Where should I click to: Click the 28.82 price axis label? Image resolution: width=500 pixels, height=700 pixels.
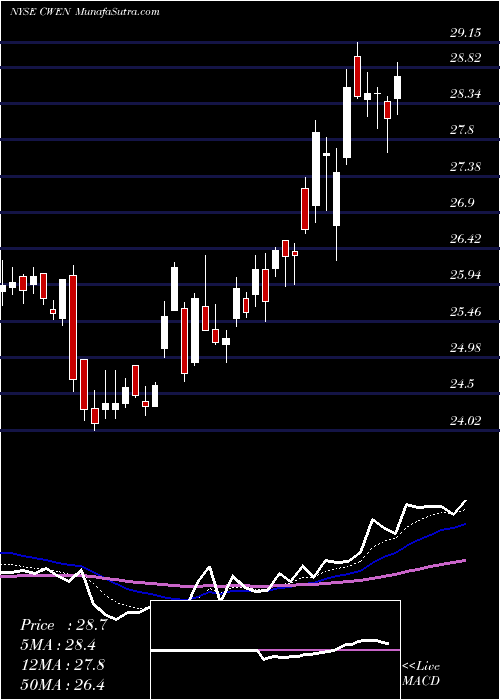tap(466, 58)
